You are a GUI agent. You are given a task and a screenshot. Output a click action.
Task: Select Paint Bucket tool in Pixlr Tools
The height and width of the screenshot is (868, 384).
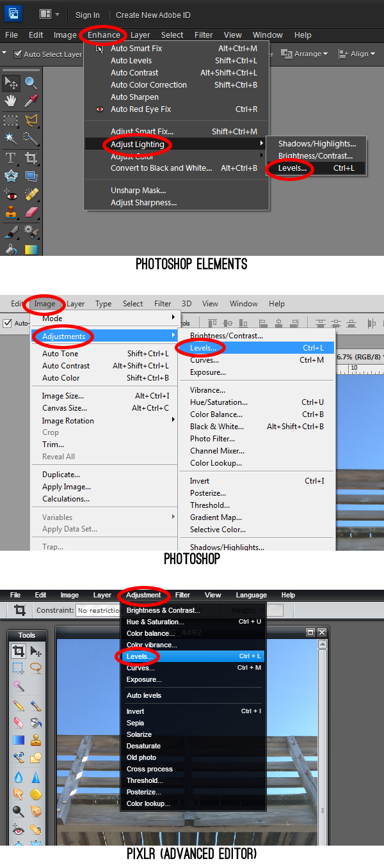click(36, 723)
